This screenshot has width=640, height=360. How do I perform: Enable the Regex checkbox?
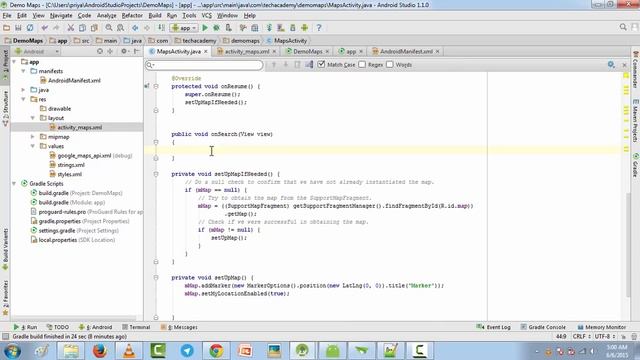(362, 64)
